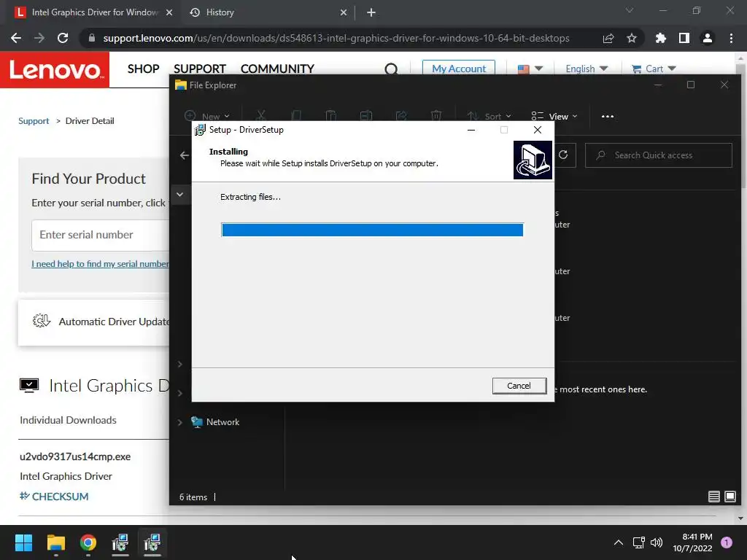747x560 pixels.
Task: Click u2vdo9317us14cmp.exe file name
Action: point(75,456)
